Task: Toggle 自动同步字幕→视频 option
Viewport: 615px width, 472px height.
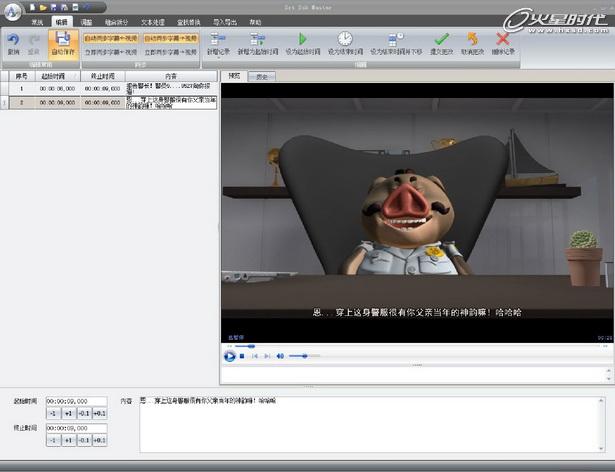Action: [x=171, y=38]
